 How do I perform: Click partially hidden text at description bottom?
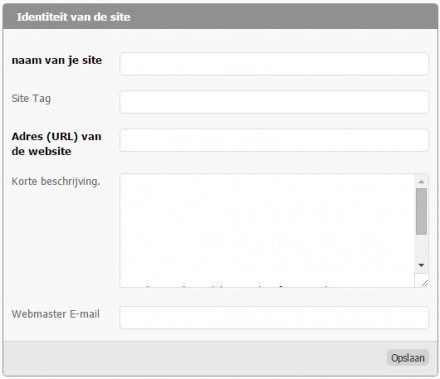(233, 286)
